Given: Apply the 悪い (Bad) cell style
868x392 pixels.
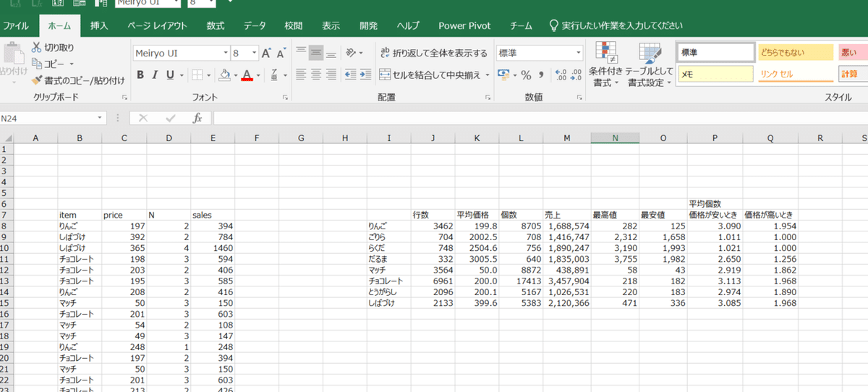Looking at the screenshot, I should [x=853, y=53].
